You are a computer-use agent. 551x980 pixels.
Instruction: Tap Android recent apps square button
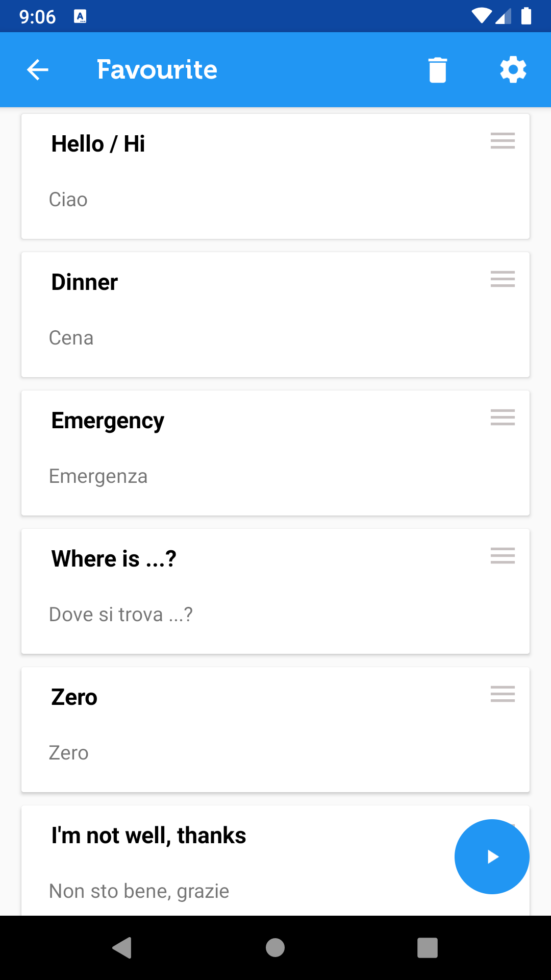coord(428,948)
